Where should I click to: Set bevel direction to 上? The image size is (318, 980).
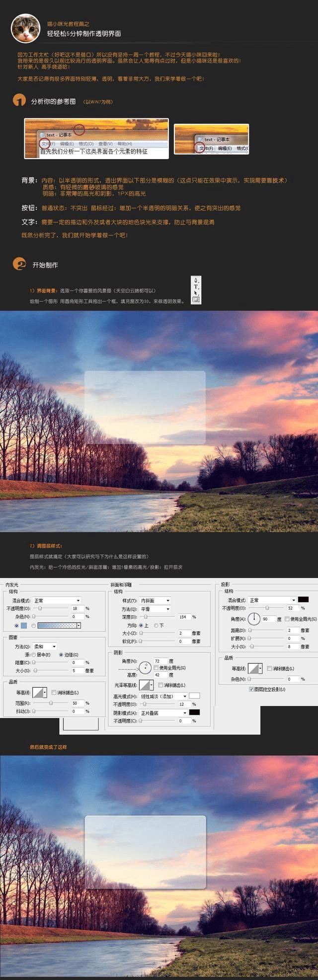[x=141, y=625]
